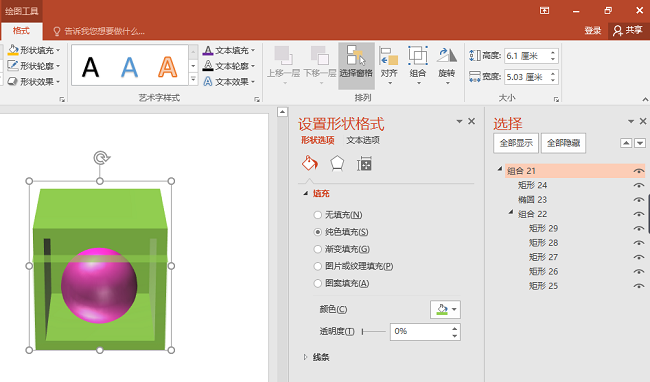Open the Fill & Line paint bucket tab

click(310, 163)
